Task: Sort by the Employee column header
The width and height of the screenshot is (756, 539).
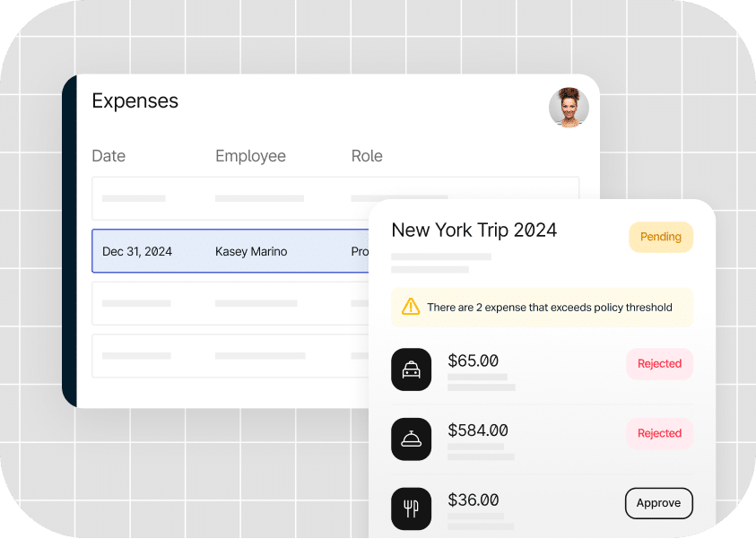Action: (x=250, y=156)
